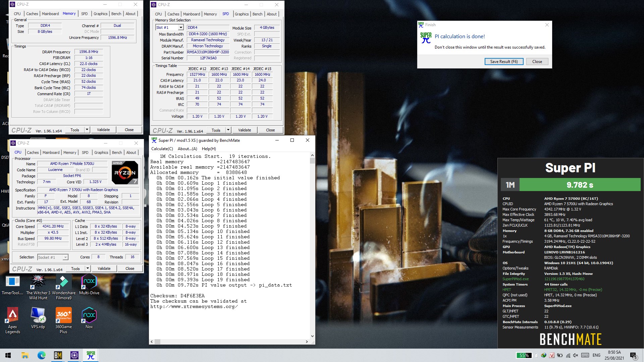Viewport: 644px width, 362px height.
Task: Open the TimerTool desktop shortcut
Action: point(12,285)
